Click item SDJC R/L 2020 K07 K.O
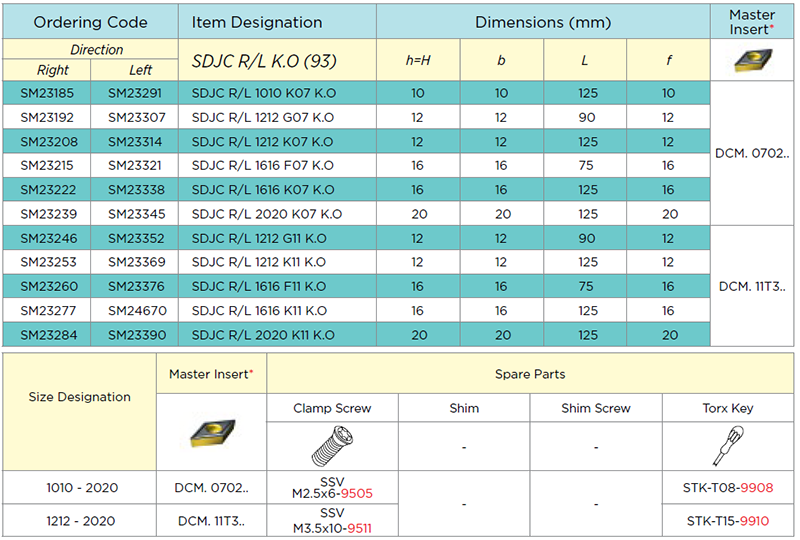This screenshot has width=800, height=540. [x=267, y=214]
